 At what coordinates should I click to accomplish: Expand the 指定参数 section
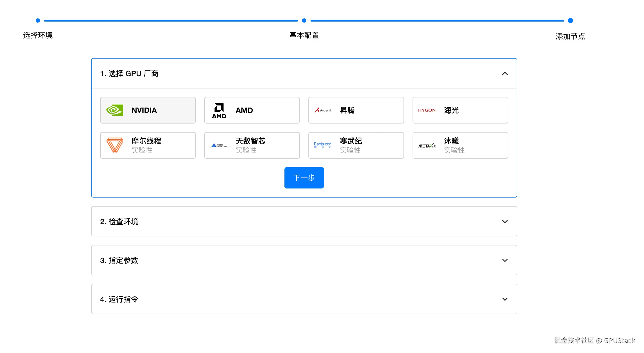505,260
